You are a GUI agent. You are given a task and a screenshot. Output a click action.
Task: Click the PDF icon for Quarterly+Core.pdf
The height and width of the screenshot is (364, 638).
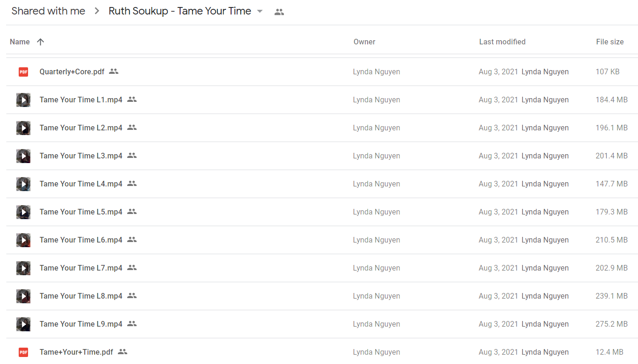tap(23, 72)
